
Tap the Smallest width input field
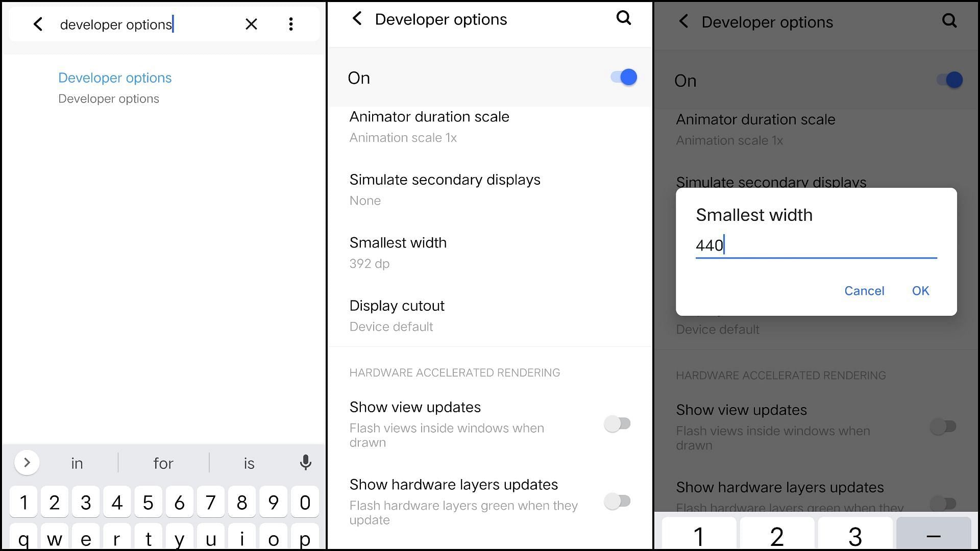pyautogui.click(x=816, y=245)
